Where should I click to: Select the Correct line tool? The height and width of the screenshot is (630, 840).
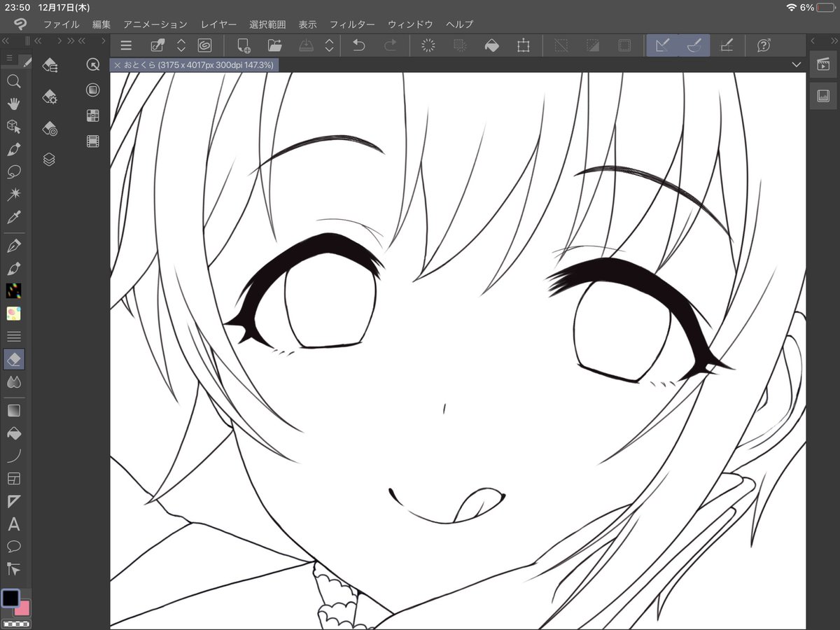(13, 568)
